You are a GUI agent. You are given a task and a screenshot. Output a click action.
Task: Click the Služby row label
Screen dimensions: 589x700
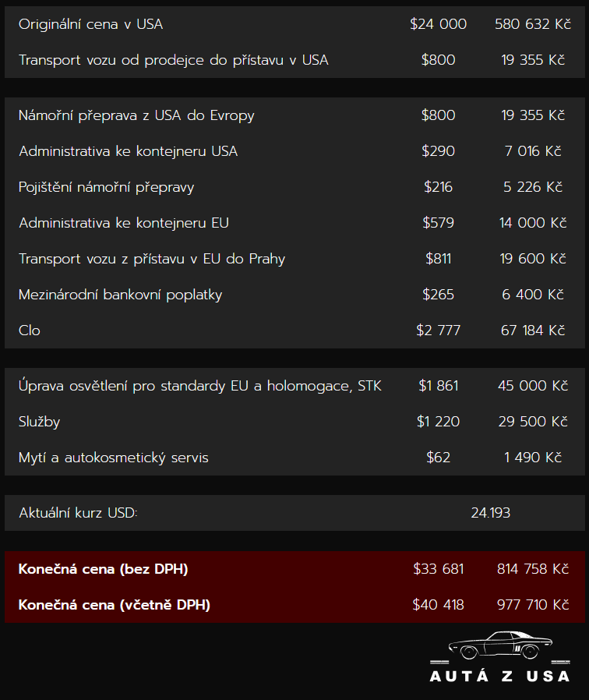click(39, 422)
